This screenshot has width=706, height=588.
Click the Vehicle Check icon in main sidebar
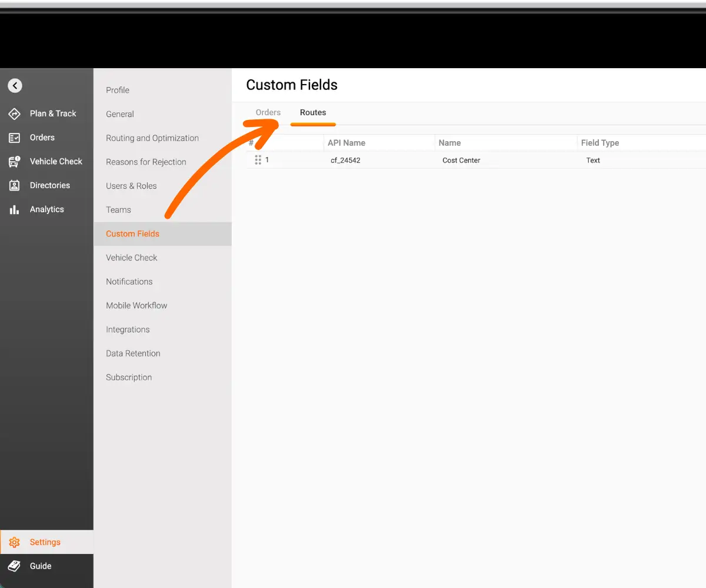[15, 162]
